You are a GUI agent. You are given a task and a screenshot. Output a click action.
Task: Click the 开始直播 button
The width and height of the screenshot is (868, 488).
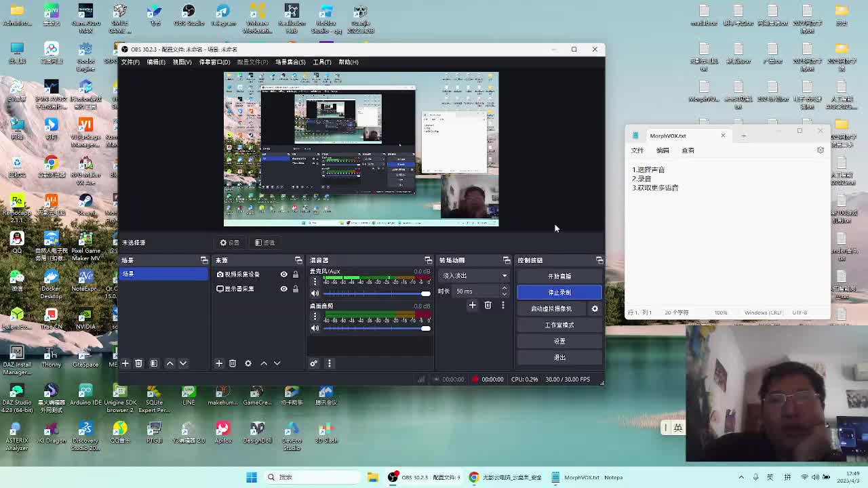pos(559,276)
